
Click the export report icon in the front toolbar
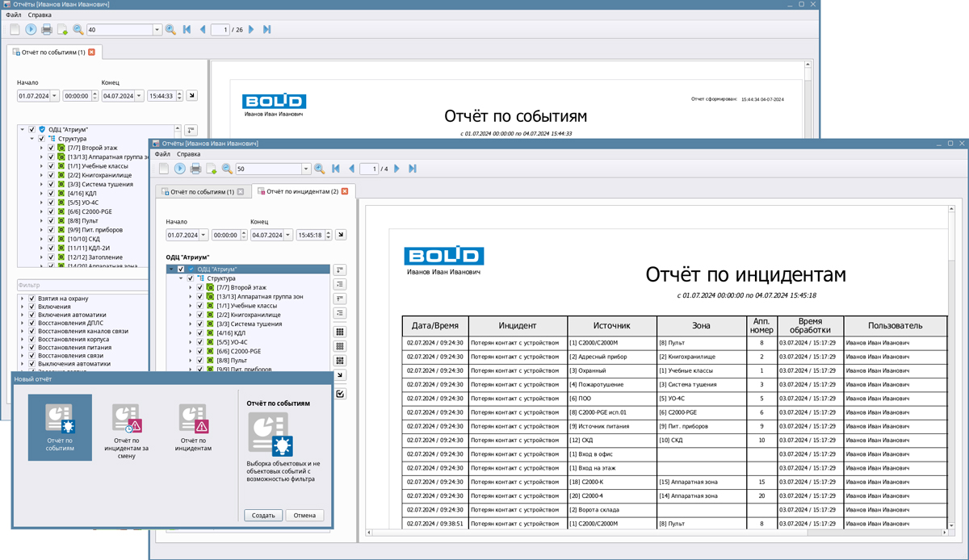(212, 169)
